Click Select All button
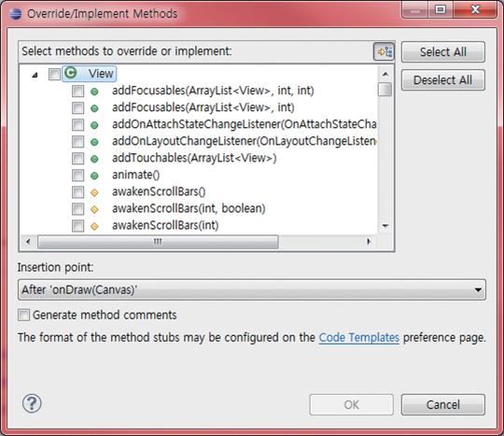Screen dimensions: 504x436 tap(443, 51)
